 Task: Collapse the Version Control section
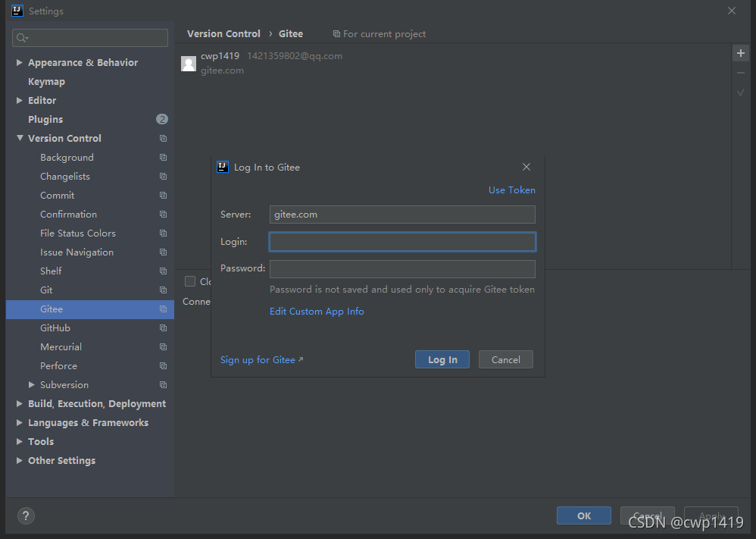tap(20, 138)
